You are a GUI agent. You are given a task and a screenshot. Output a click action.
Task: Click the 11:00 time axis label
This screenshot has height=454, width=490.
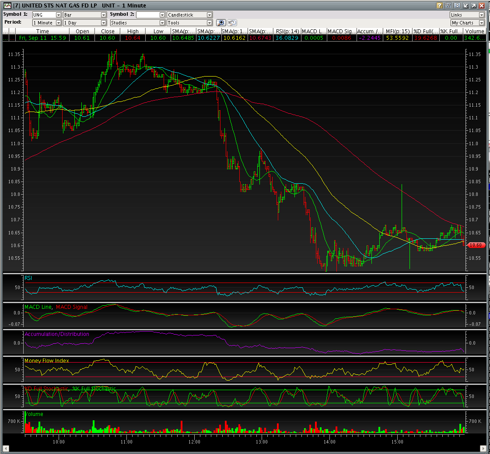click(x=126, y=442)
